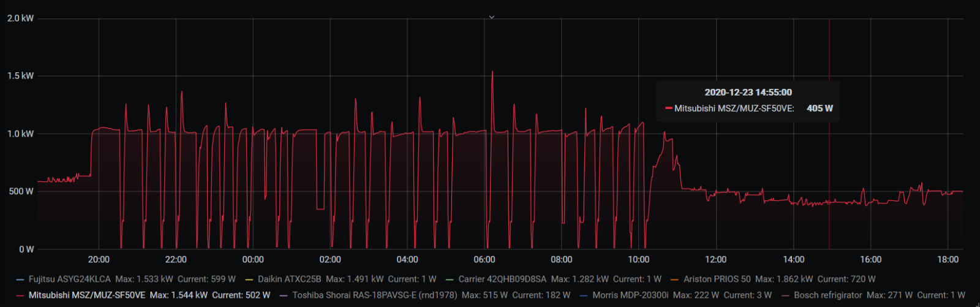980x307 pixels.
Task: Click the Mitsubishi Current: 502 W value
Action: click(x=241, y=295)
